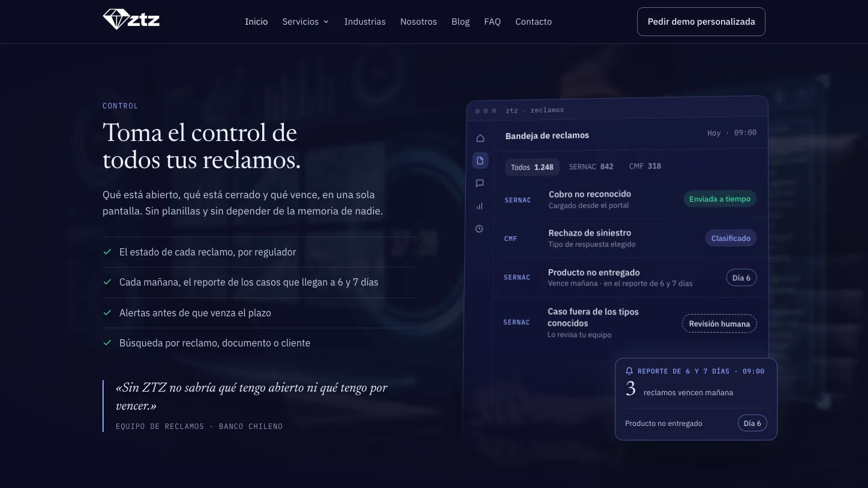Open Producto no entregado row in claims list
Viewport: 868px width, 488px height.
pos(631,277)
